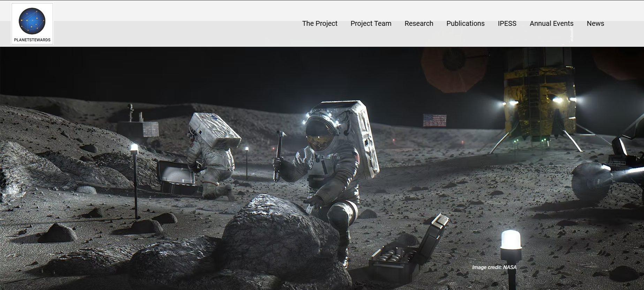The height and width of the screenshot is (290, 644).
Task: Click the "Image credit: NASA" caption
Action: click(x=494, y=267)
